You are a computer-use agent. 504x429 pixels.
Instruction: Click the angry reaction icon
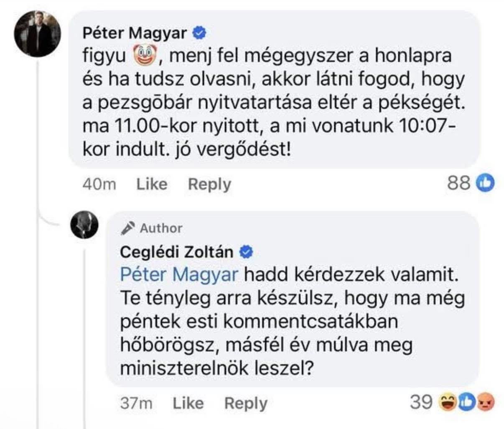pyautogui.click(x=485, y=402)
